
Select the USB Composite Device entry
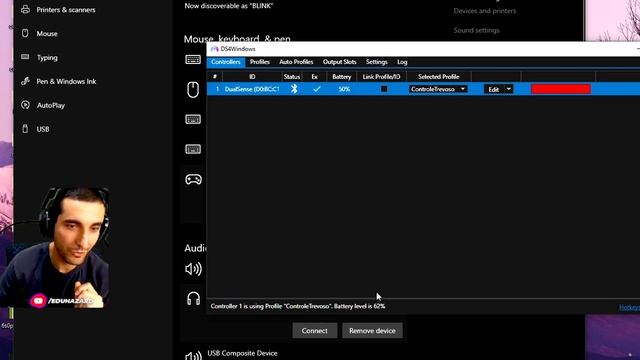pyautogui.click(x=242, y=353)
